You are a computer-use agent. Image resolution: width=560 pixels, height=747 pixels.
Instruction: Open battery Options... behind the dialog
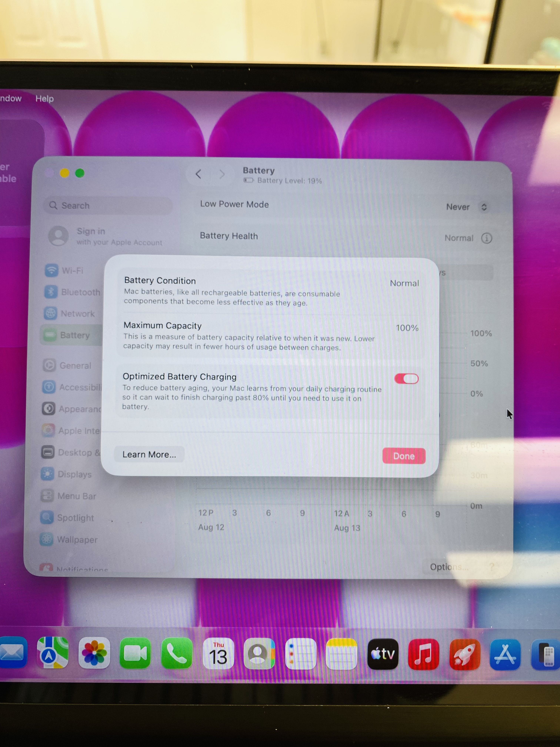tap(449, 567)
